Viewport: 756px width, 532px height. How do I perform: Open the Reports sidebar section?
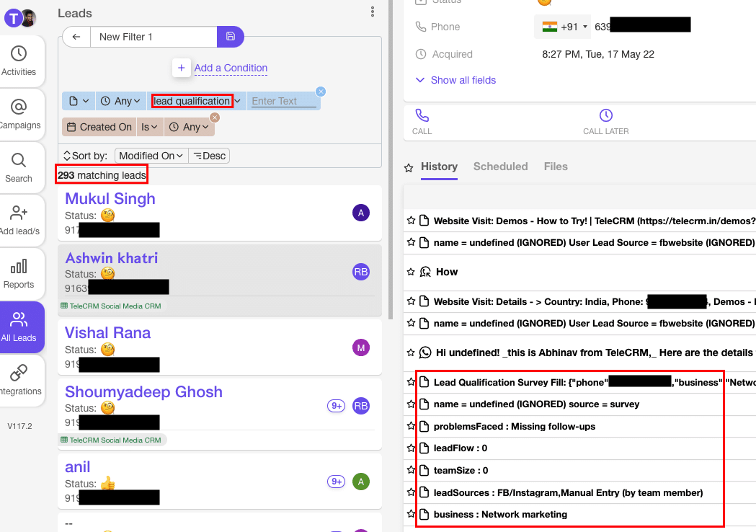[x=19, y=273]
